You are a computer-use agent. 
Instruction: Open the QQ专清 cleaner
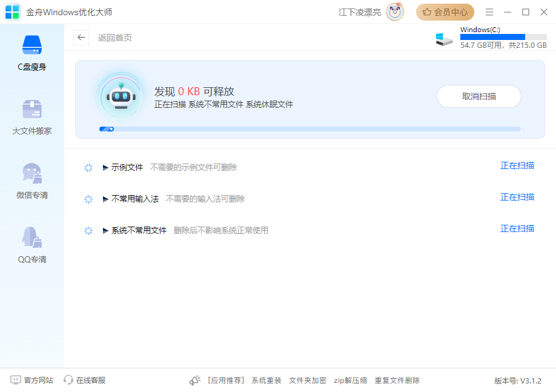[32, 245]
